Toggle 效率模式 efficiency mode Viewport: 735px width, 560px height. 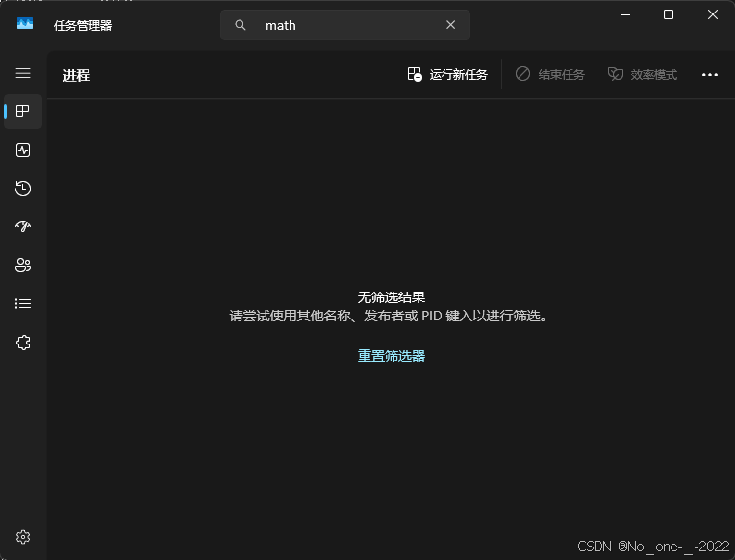tap(643, 75)
